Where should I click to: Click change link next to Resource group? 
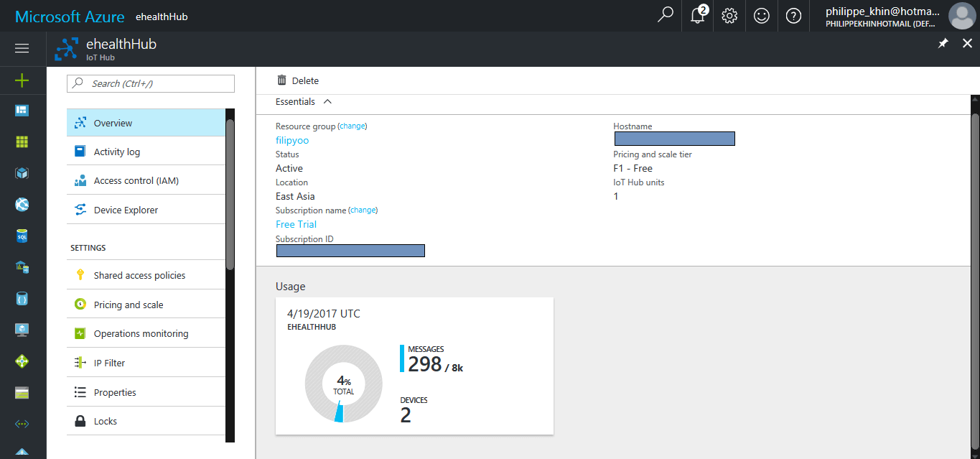pyautogui.click(x=353, y=126)
